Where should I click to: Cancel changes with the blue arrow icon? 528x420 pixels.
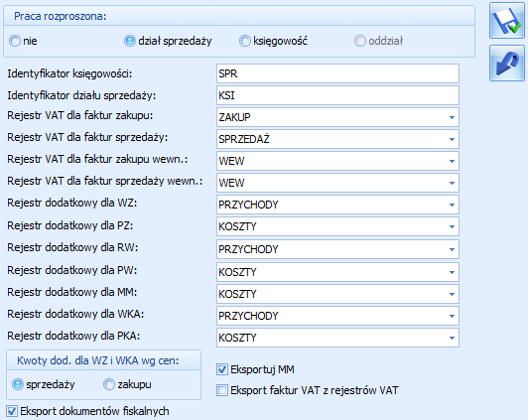point(507,64)
